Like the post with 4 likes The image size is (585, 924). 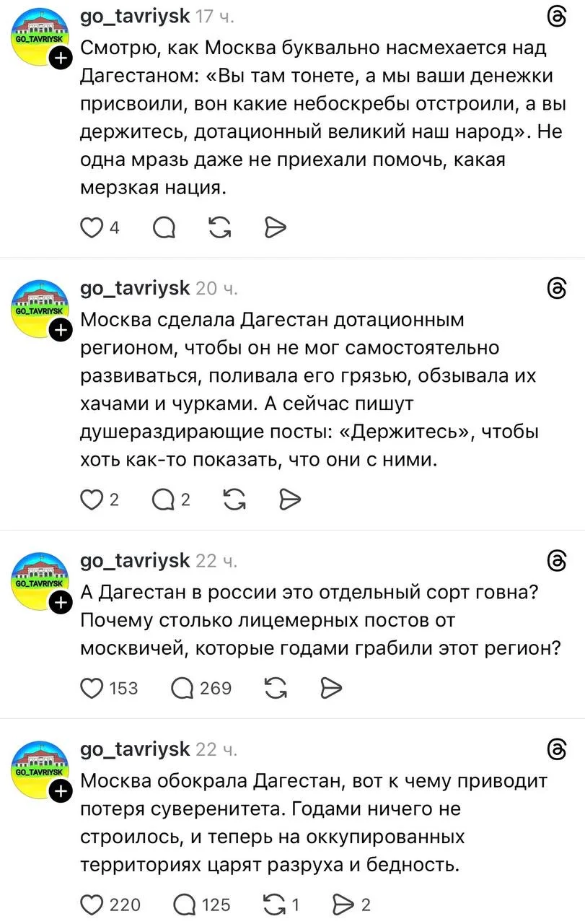[x=92, y=227]
